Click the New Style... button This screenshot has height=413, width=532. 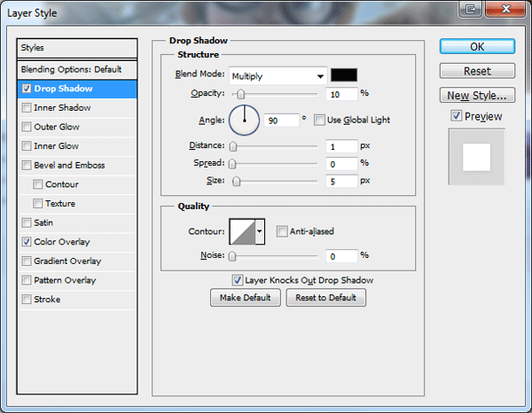[477, 96]
